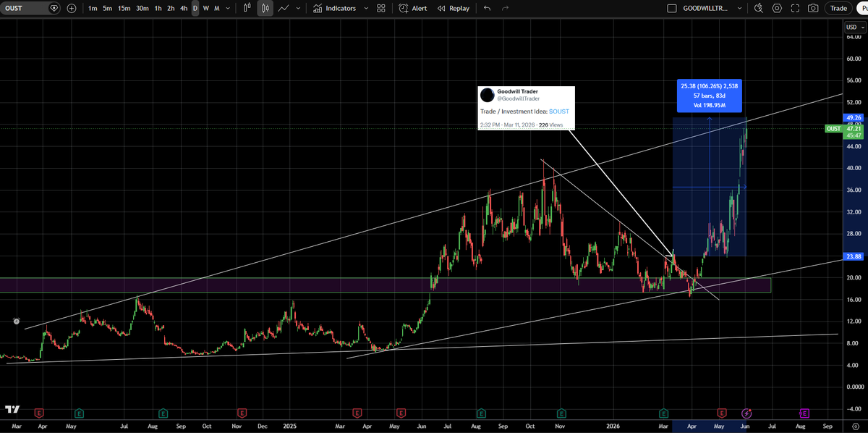Screen dimensions: 868x433
Task: Open the red earnings marker near Nov 2024
Action: point(241,413)
